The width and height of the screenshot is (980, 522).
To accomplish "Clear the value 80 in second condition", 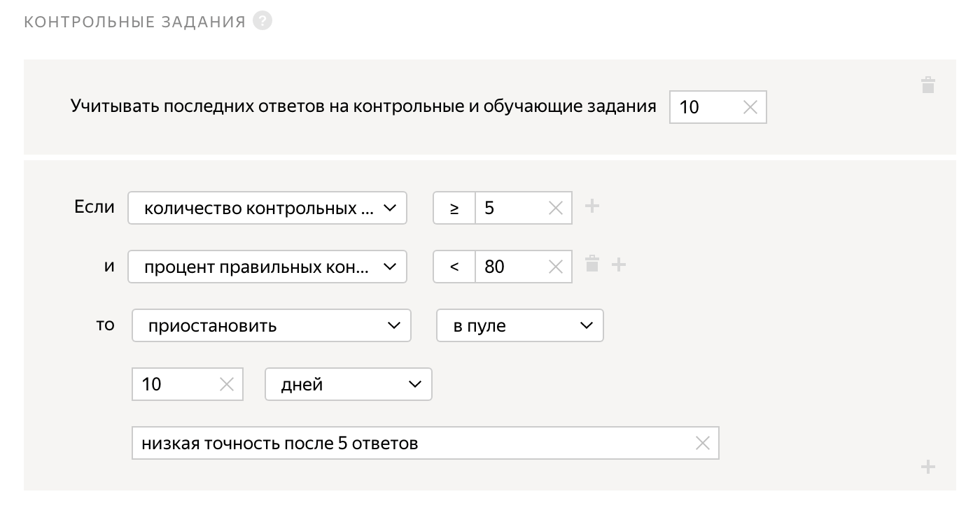I will point(556,267).
